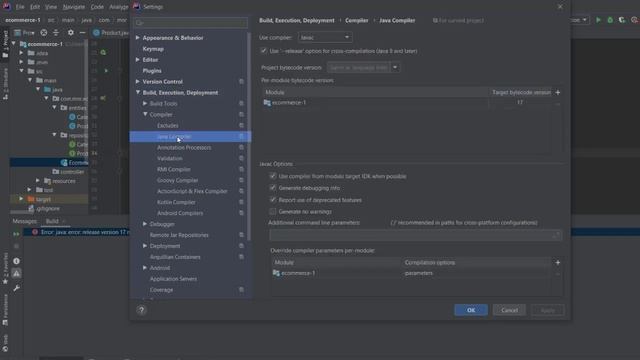The height and width of the screenshot is (360, 640).
Task: Click the help question mark button
Action: [141, 310]
